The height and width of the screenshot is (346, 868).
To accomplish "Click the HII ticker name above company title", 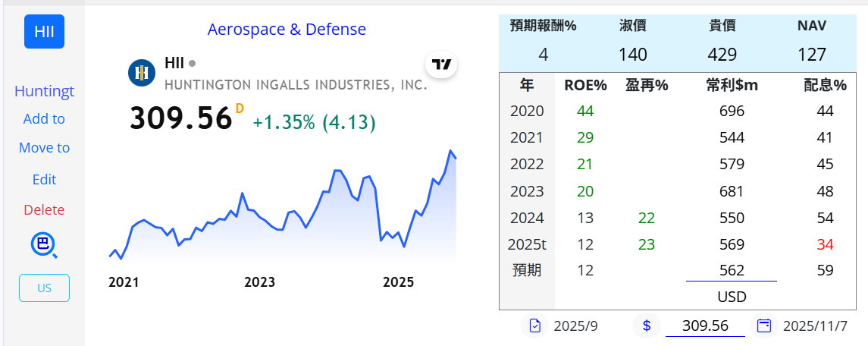I will click(174, 63).
